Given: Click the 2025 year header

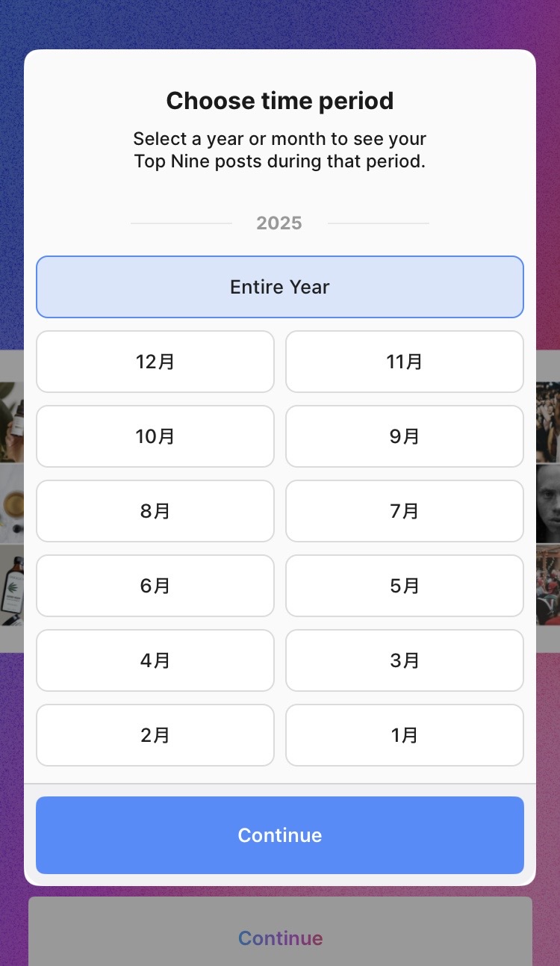Looking at the screenshot, I should tap(279, 223).
